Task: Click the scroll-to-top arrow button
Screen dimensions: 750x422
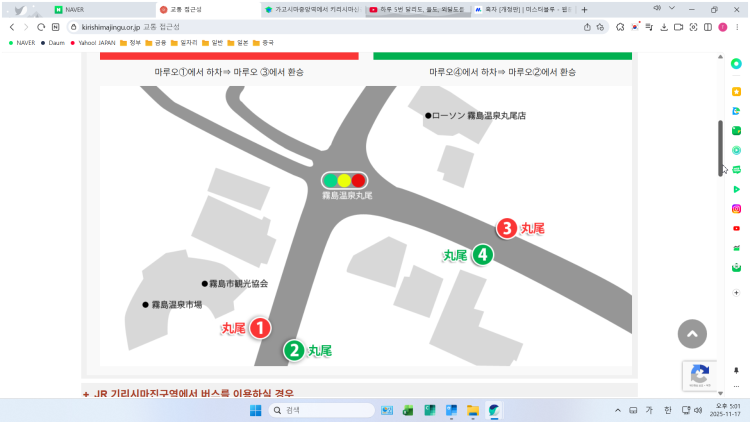Action: click(692, 334)
